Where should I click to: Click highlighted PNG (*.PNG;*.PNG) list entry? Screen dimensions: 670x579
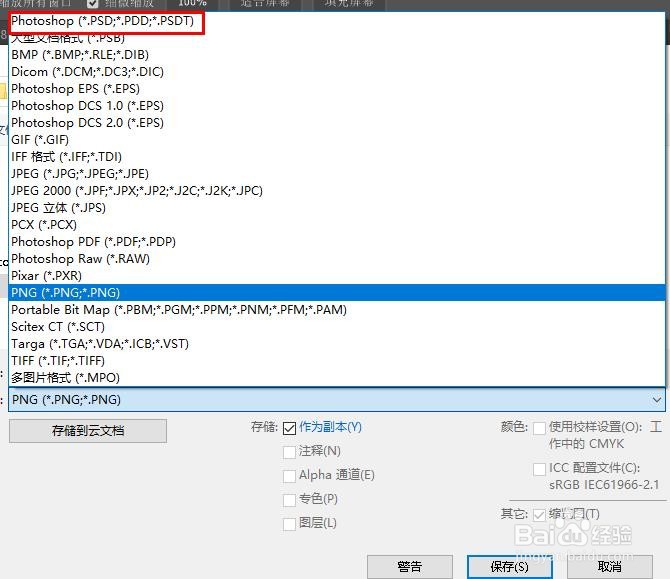tap(337, 293)
